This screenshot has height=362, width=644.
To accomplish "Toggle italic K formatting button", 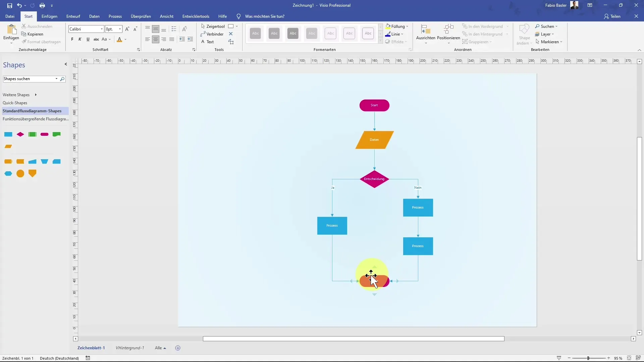I will [x=80, y=40].
